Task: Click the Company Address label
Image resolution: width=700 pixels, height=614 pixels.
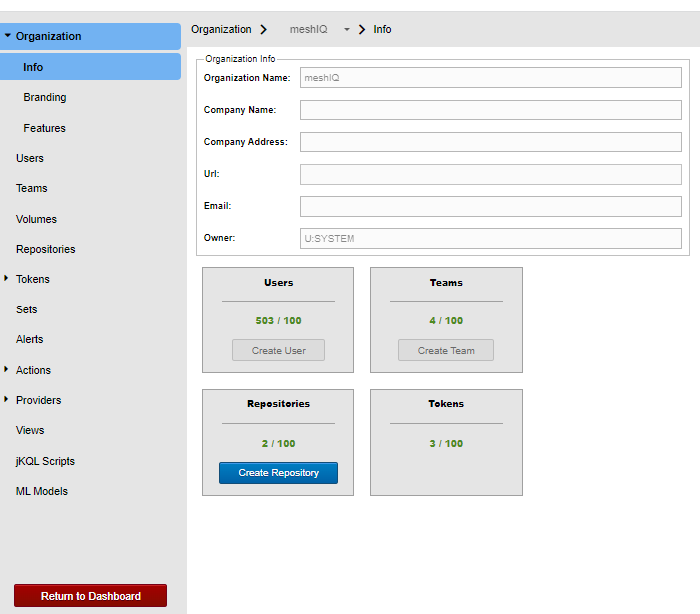Action: point(246,142)
